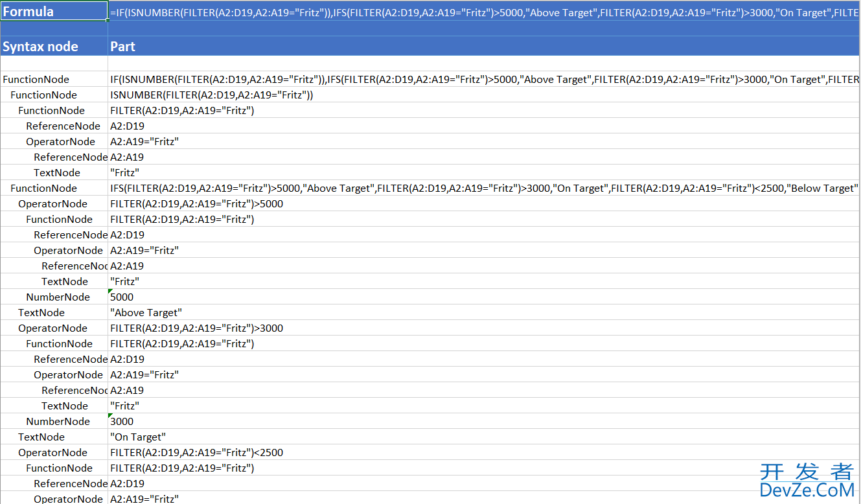Click the FILTER expression ending ">3000"
The height and width of the screenshot is (504, 861).
tap(485, 328)
